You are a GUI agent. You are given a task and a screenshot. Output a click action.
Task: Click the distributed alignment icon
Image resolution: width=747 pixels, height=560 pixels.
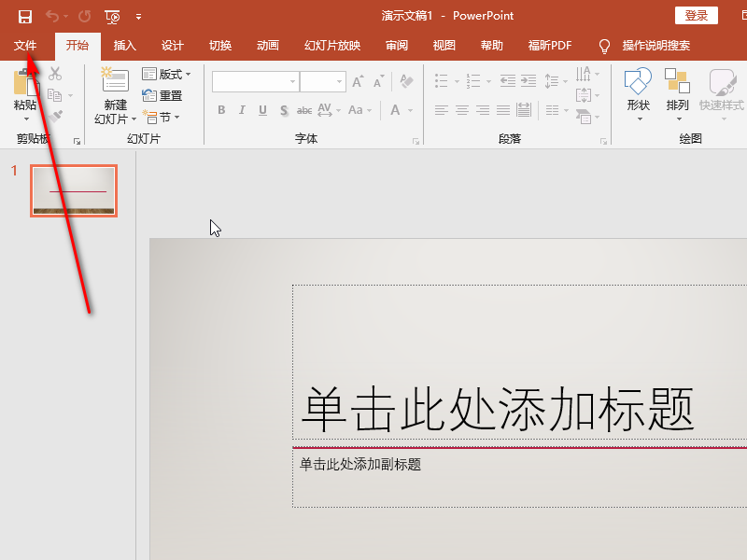pos(524,110)
